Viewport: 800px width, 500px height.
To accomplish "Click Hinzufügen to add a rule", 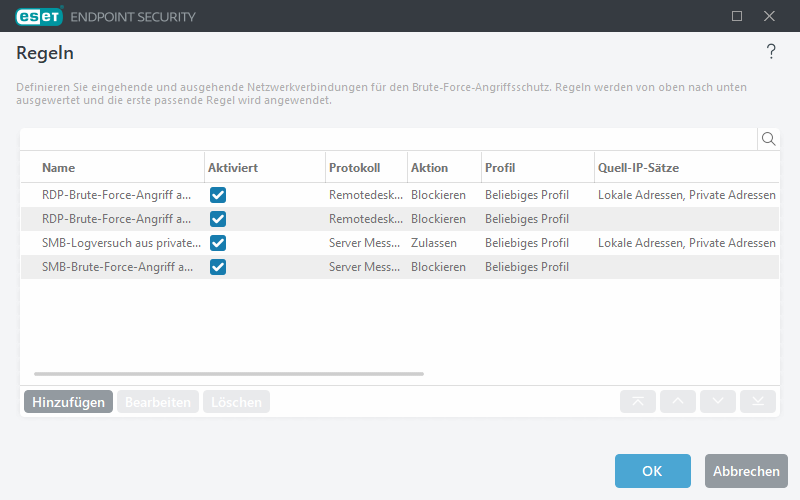I will pyautogui.click(x=68, y=402).
